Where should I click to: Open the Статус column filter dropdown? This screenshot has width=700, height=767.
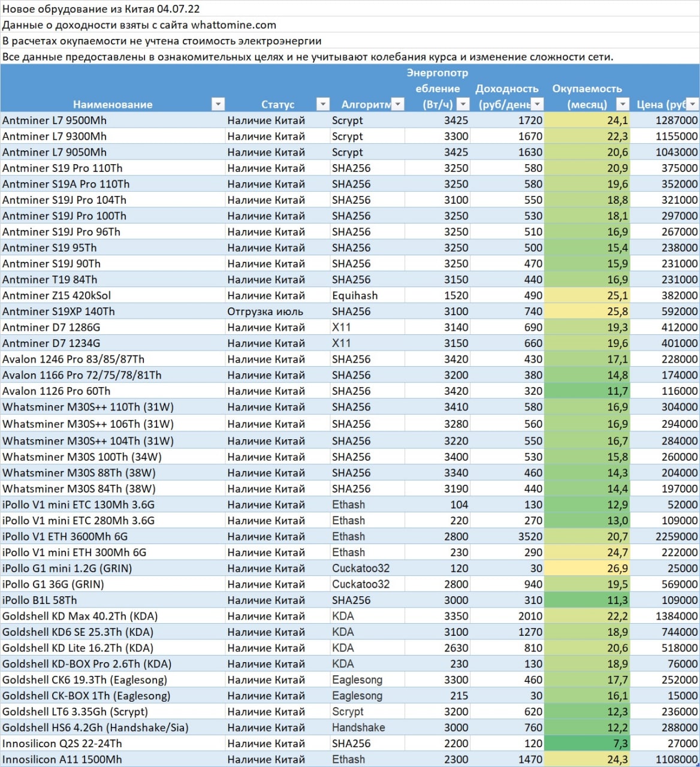tap(323, 104)
